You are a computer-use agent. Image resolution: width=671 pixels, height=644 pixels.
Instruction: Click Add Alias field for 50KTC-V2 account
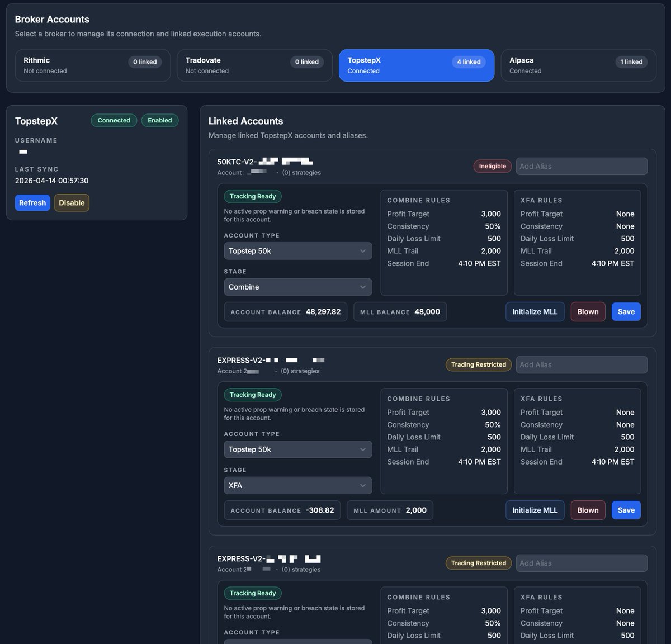(x=582, y=166)
